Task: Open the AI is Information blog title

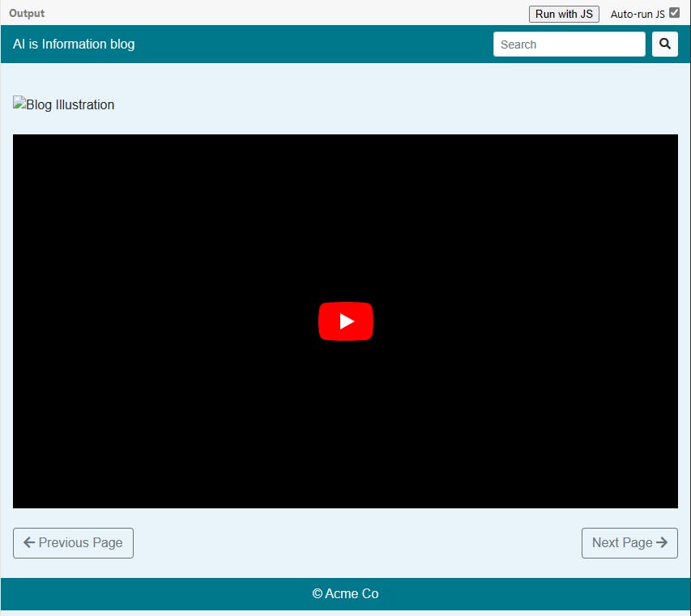Action: click(x=74, y=44)
